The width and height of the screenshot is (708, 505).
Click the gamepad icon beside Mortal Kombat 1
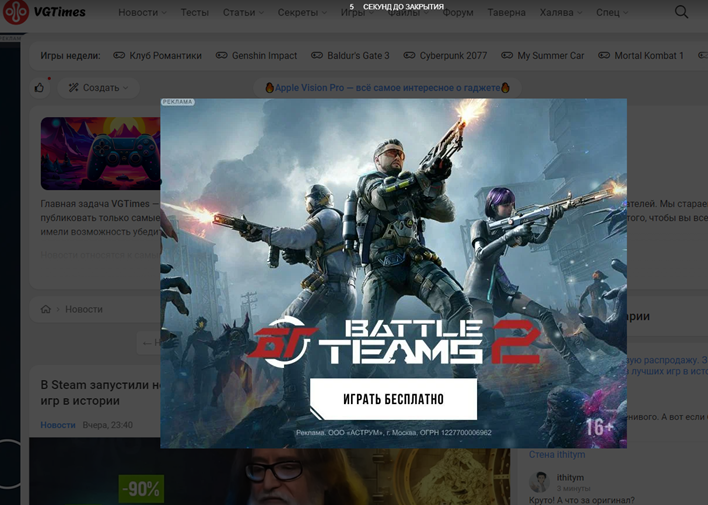pyautogui.click(x=604, y=56)
